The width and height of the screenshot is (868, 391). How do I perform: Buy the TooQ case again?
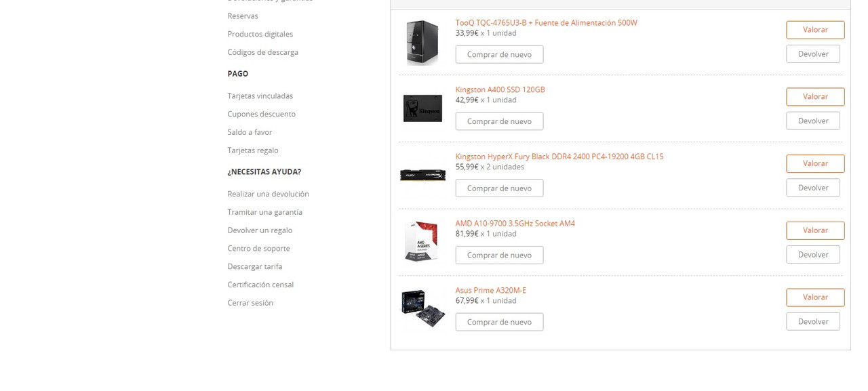[x=499, y=54]
